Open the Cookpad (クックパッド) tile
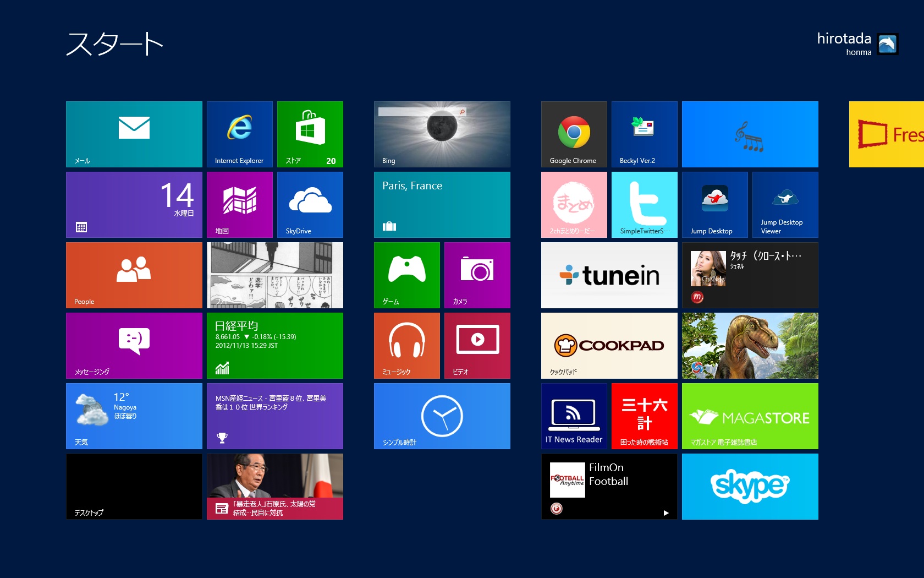 click(x=609, y=346)
